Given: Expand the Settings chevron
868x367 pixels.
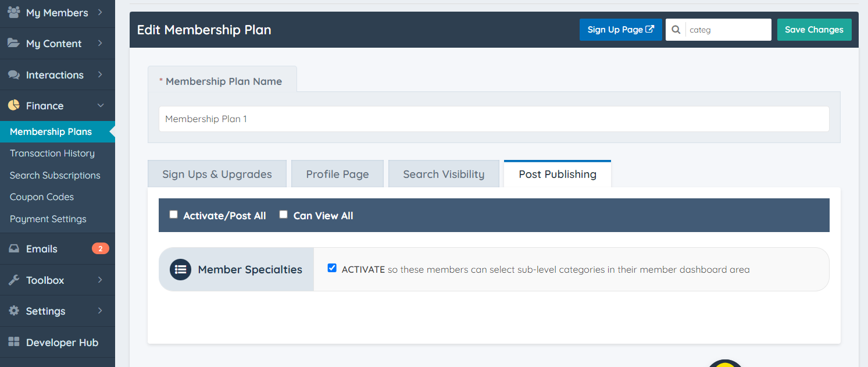Looking at the screenshot, I should 100,311.
